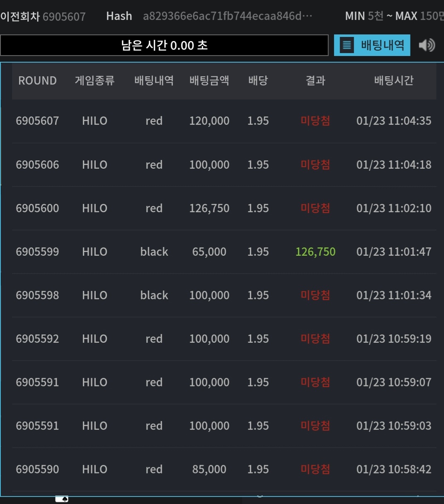The image size is (444, 504).
Task: Select the row timestamped 01/23 10:59:03
Action: coord(224,426)
